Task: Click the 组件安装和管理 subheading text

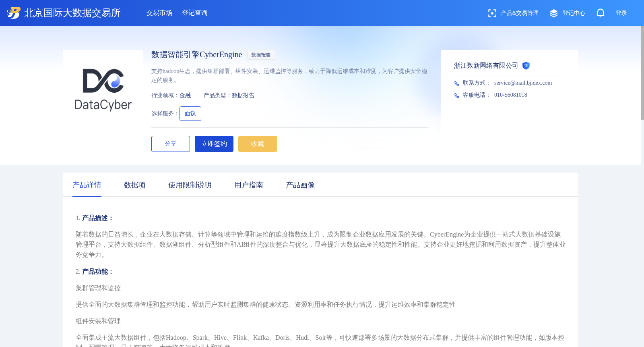Action: click(98, 321)
